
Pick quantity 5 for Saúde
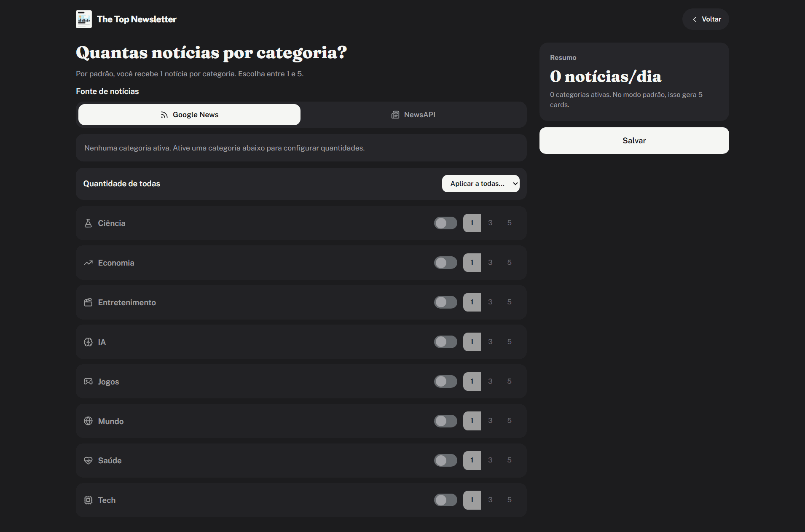coord(510,460)
